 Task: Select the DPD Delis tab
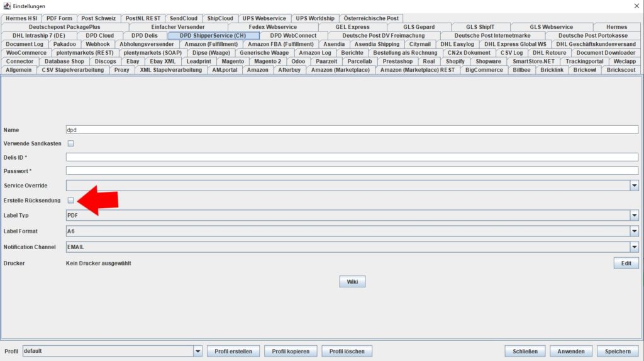pyautogui.click(x=145, y=36)
